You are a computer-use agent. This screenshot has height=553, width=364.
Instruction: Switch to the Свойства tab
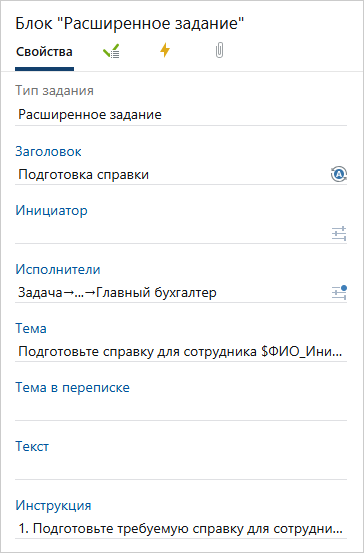44,52
